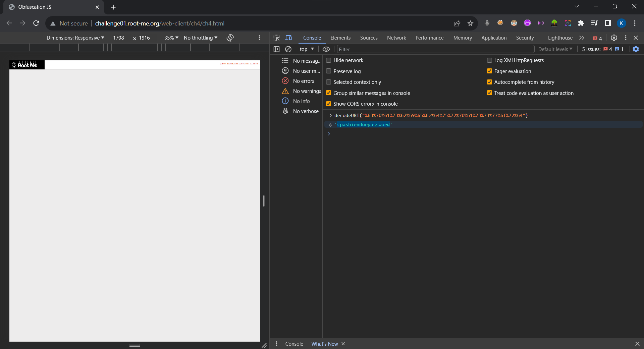Open live expression eye icon

pyautogui.click(x=326, y=49)
